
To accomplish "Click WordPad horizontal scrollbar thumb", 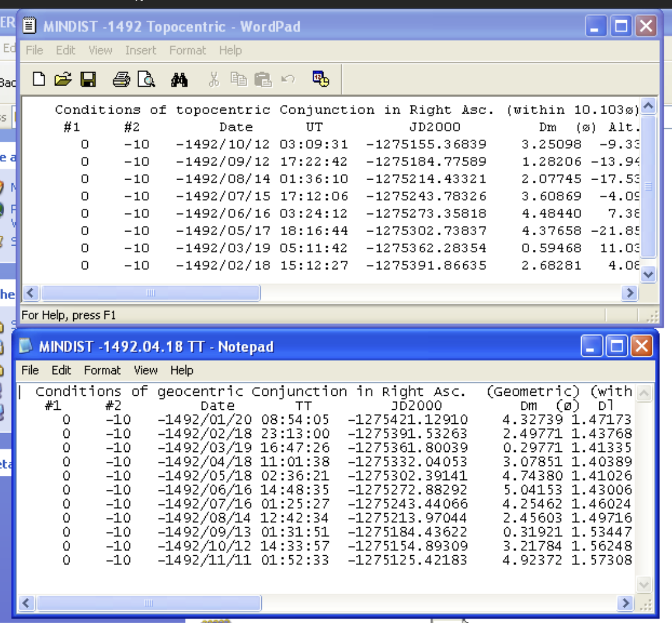I will (x=150, y=293).
